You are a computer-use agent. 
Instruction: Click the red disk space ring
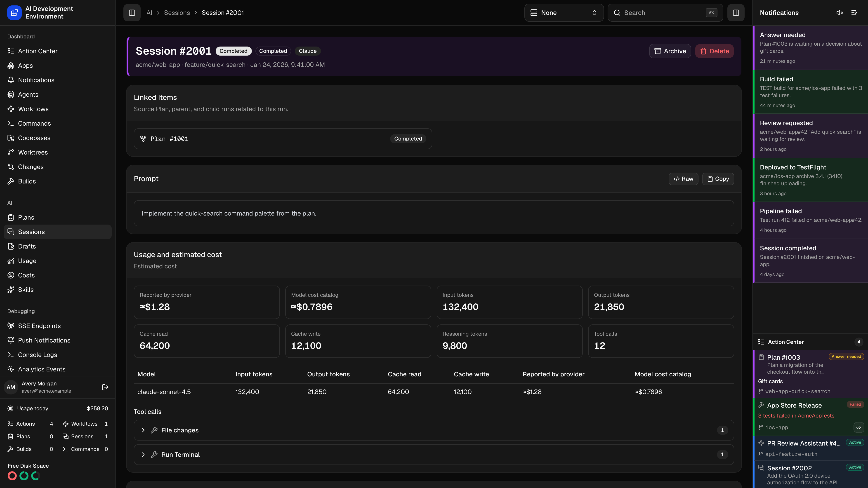click(12, 476)
